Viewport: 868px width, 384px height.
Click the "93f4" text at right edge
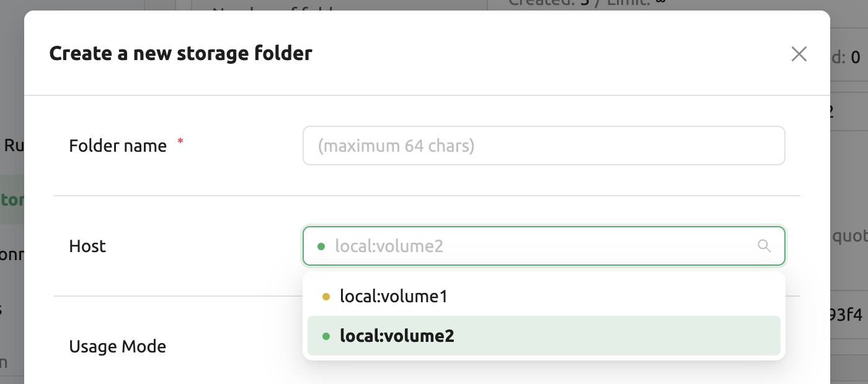point(846,315)
